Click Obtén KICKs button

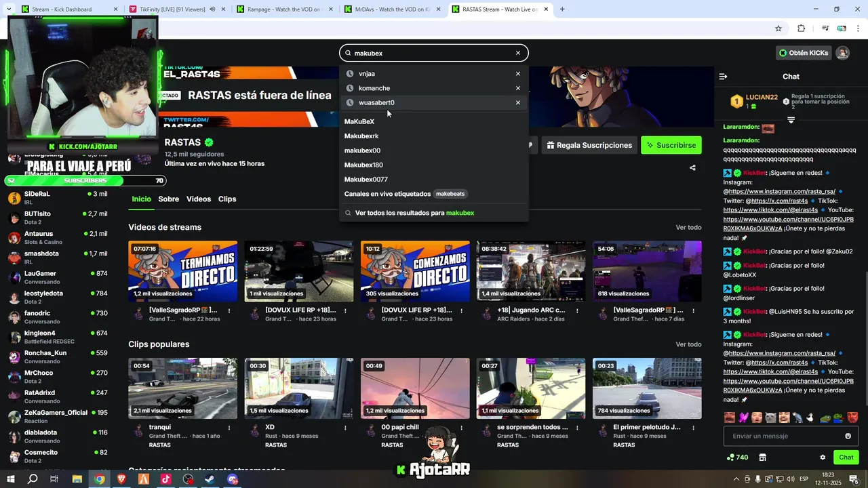tap(804, 53)
